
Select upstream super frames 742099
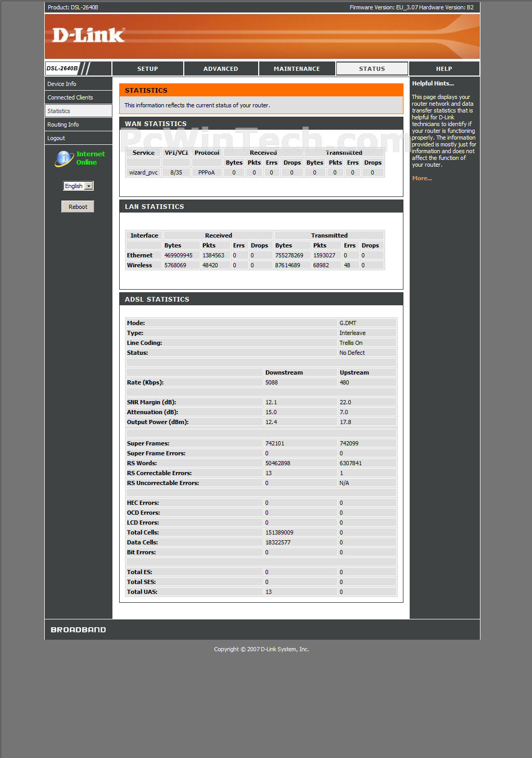349,443
